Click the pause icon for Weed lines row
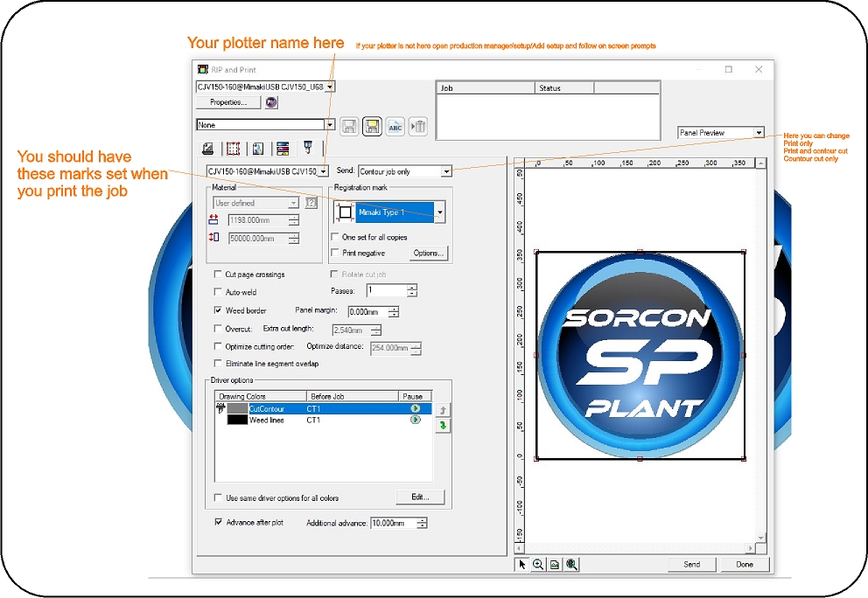The image size is (868, 598). 416,420
